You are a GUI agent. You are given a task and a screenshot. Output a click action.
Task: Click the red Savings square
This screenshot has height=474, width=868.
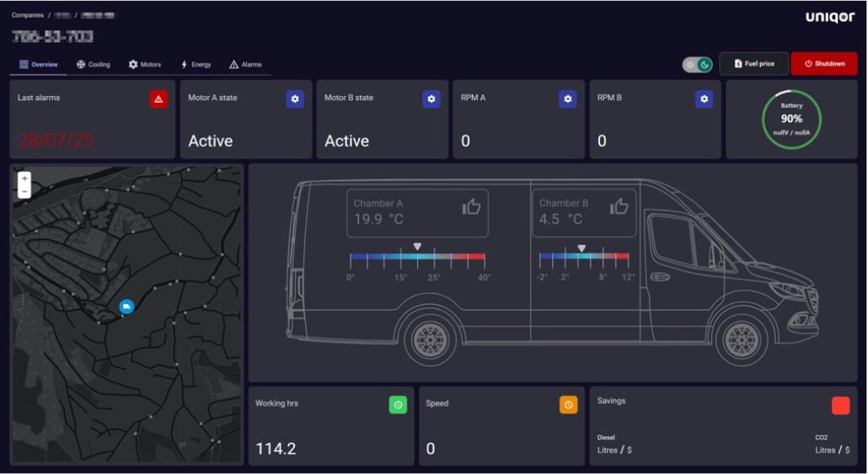(840, 406)
